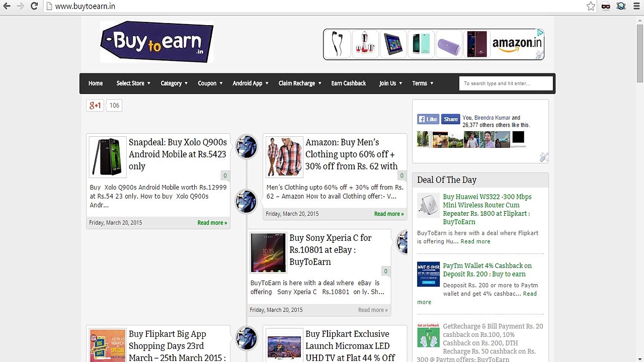
Task: Click the men's clothing post thumbnail
Action: click(284, 157)
